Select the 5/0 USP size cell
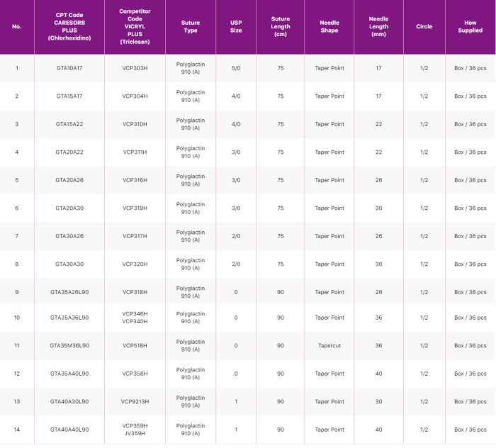The width and height of the screenshot is (496, 448). [236, 68]
